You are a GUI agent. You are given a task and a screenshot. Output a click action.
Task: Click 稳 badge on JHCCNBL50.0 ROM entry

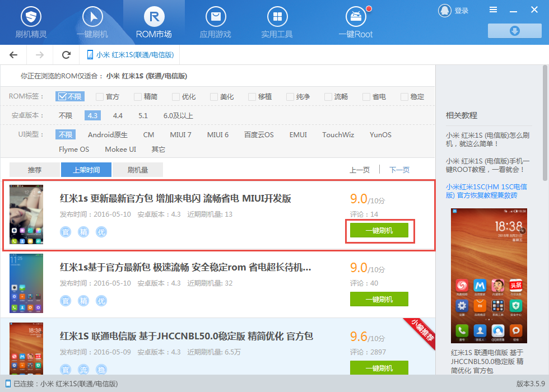tap(101, 369)
